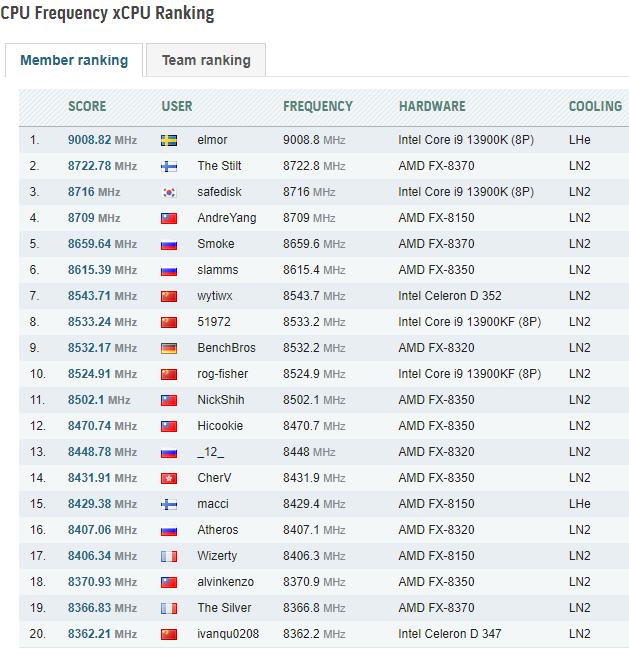Click the Chinese flag beside 51972
The width and height of the screenshot is (629, 655).
(x=169, y=322)
